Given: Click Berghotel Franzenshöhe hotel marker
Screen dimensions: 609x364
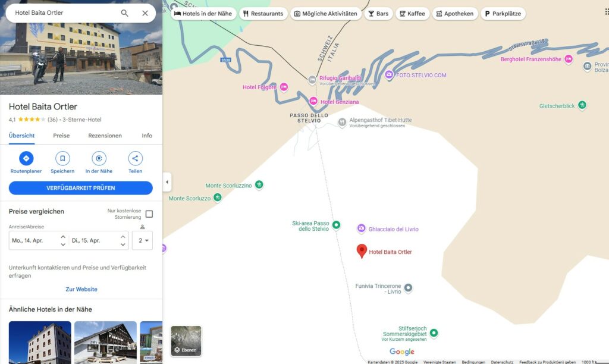Looking at the screenshot, I should [x=569, y=59].
